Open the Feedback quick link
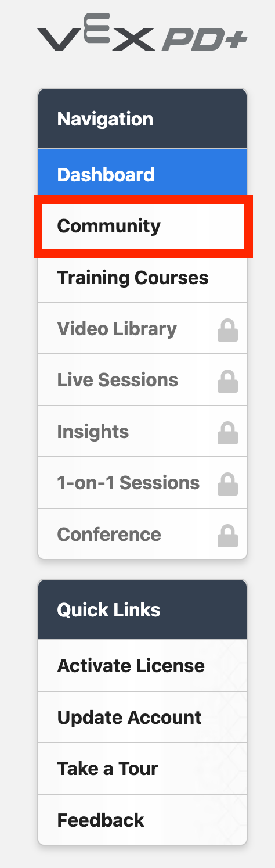Screen dimensions: 275x868 143,820
